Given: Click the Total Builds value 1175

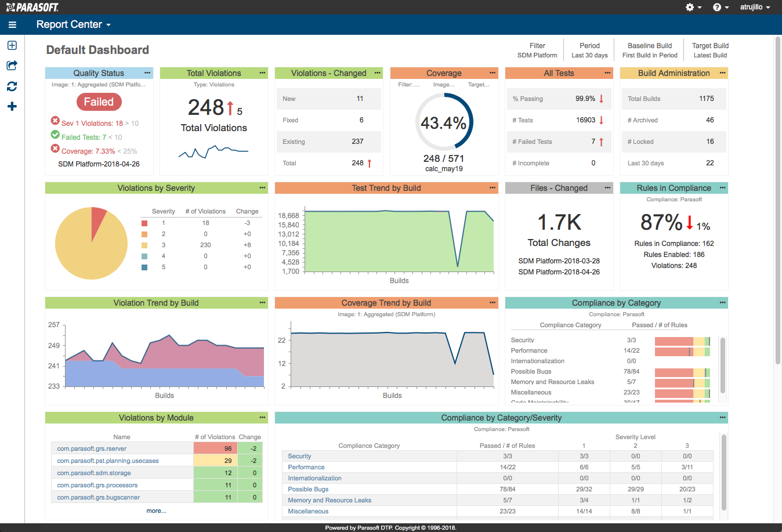Looking at the screenshot, I should coord(707,99).
